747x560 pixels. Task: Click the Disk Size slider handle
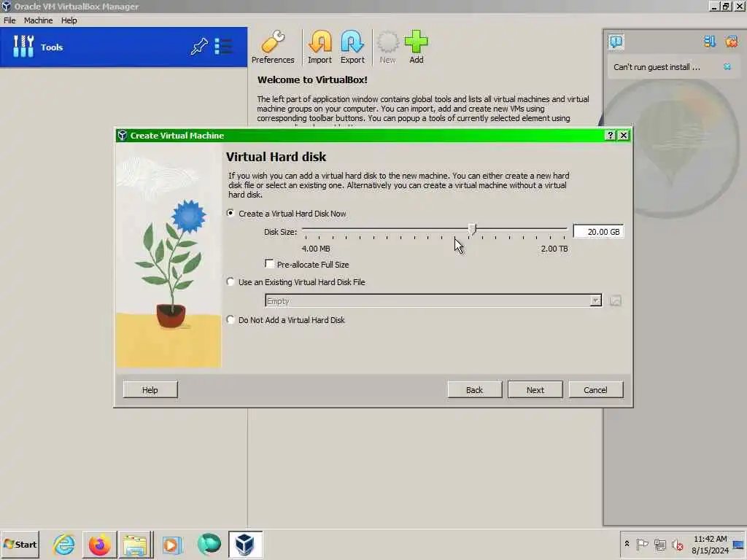[472, 230]
